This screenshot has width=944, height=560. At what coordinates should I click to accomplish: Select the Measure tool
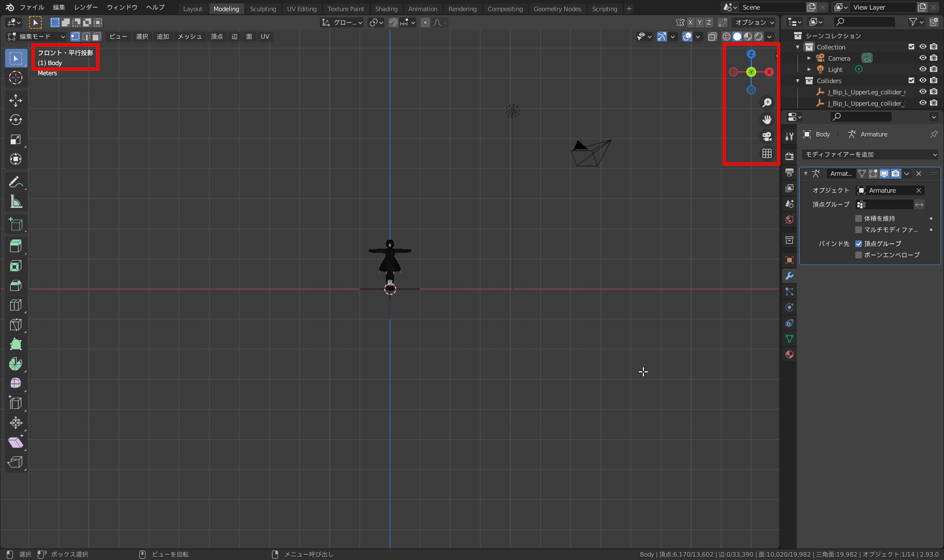[16, 202]
